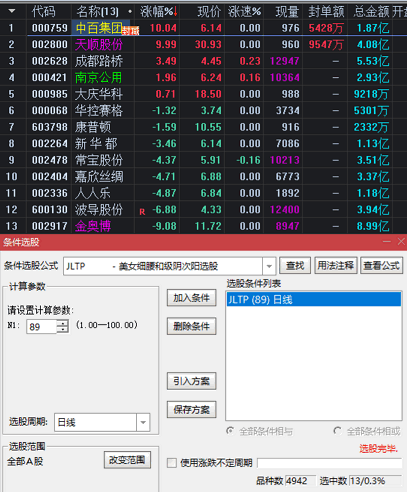Click the 名称(13) column header
Image resolution: width=407 pixels, height=492 pixels.
pos(97,12)
